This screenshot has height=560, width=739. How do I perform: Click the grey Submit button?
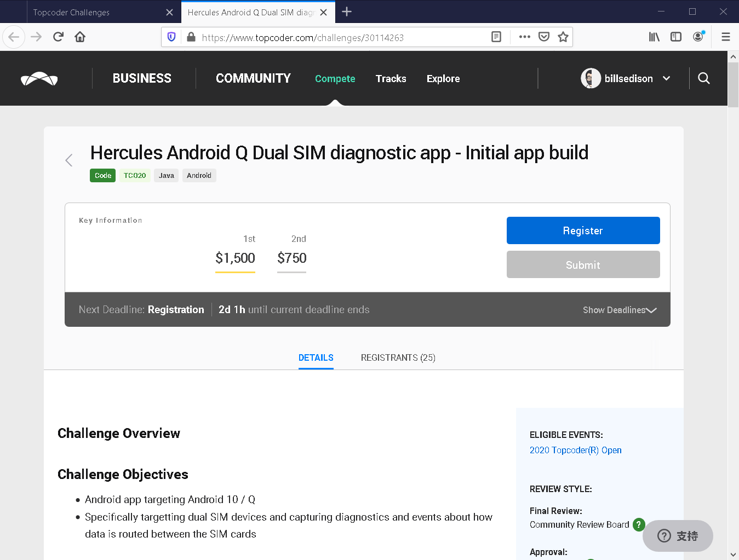click(583, 264)
